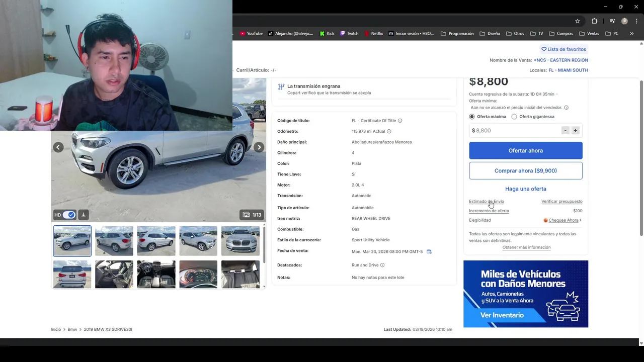This screenshot has height=362, width=644.
Task: Open the calendar icon next to sale date
Action: pos(429,251)
